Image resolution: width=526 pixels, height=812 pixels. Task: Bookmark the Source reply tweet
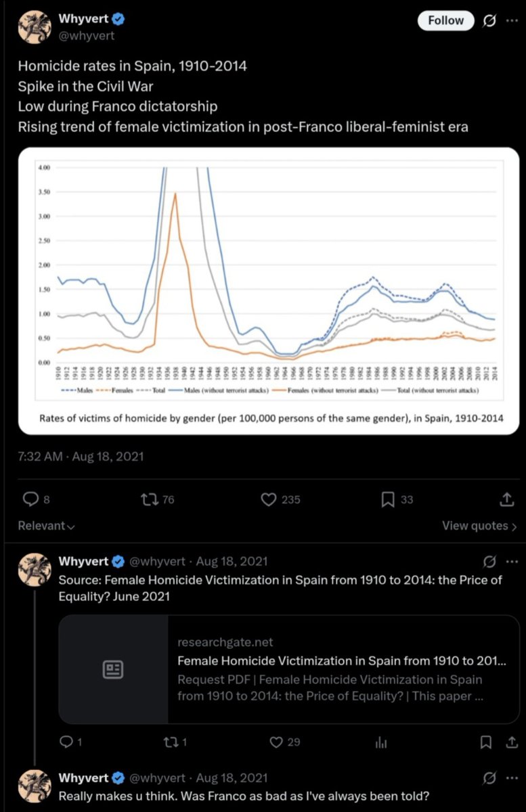[x=485, y=742]
